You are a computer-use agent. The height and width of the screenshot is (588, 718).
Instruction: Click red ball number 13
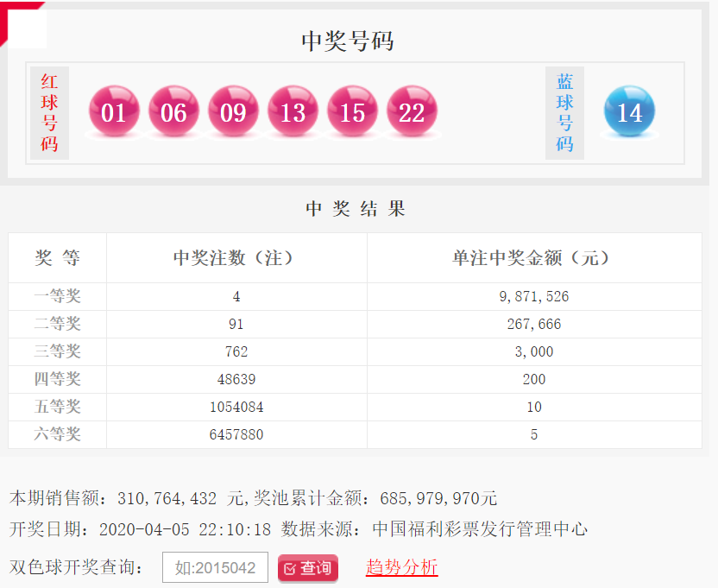click(x=293, y=111)
